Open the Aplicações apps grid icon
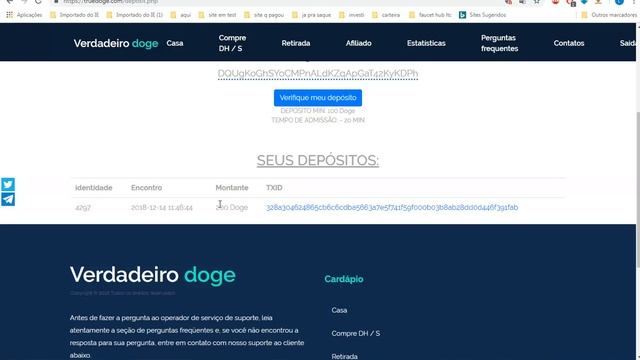 click(9, 15)
